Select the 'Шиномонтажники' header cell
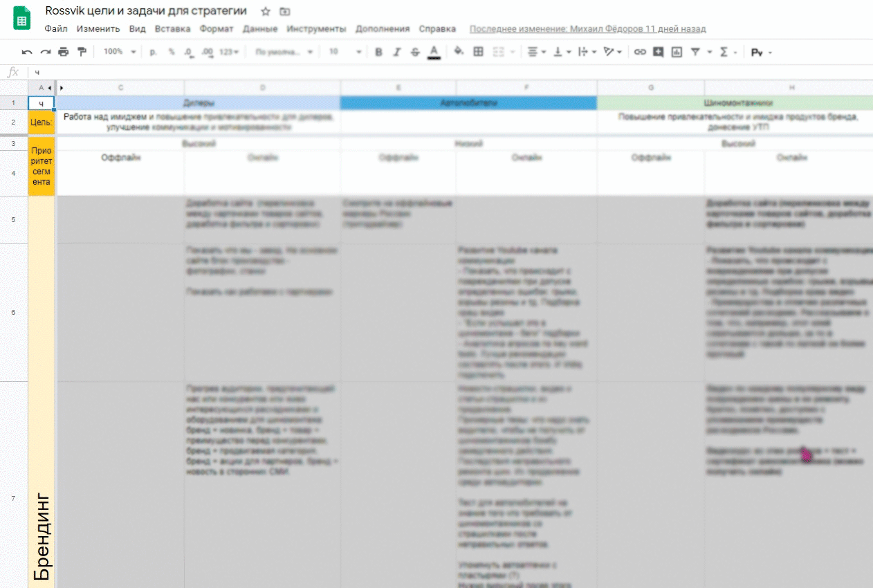This screenshot has width=873, height=588. tap(735, 103)
